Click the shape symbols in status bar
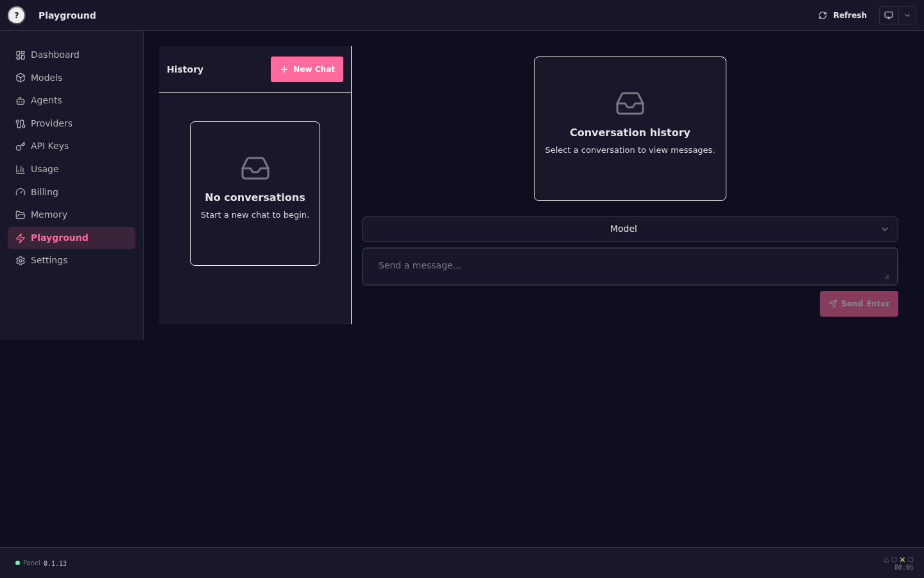 [898, 560]
